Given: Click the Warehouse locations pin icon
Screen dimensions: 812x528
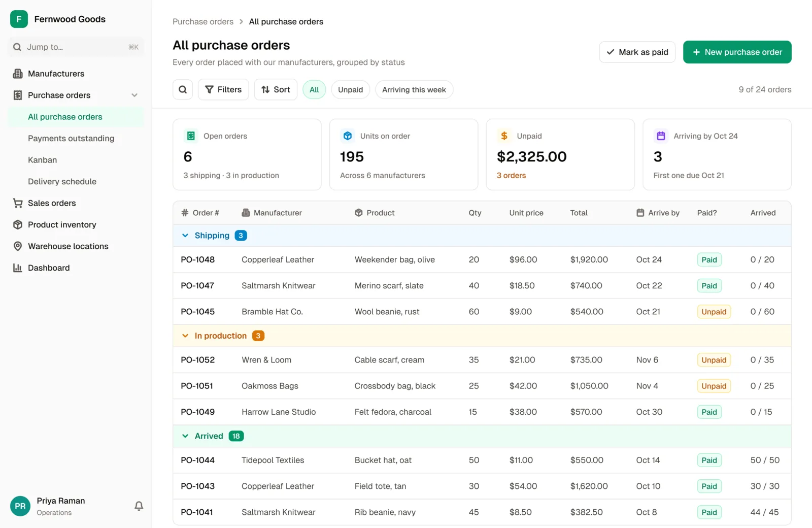Looking at the screenshot, I should click(18, 246).
